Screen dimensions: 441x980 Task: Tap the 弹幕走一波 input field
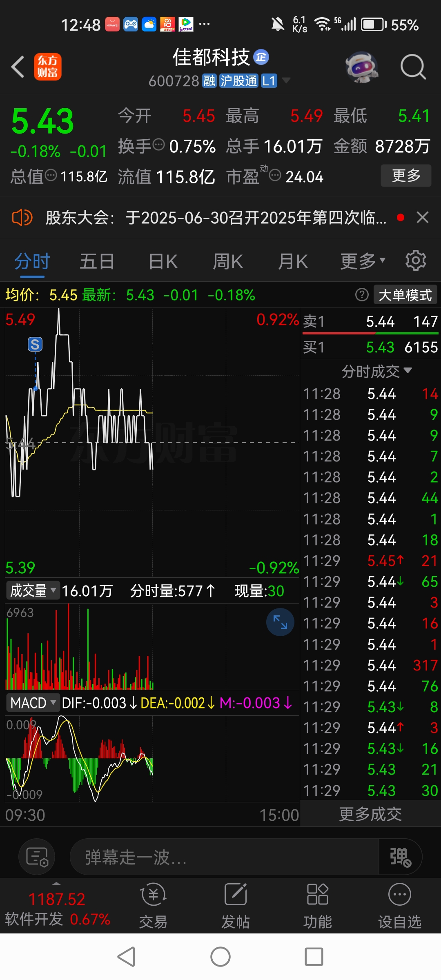pyautogui.click(x=224, y=857)
